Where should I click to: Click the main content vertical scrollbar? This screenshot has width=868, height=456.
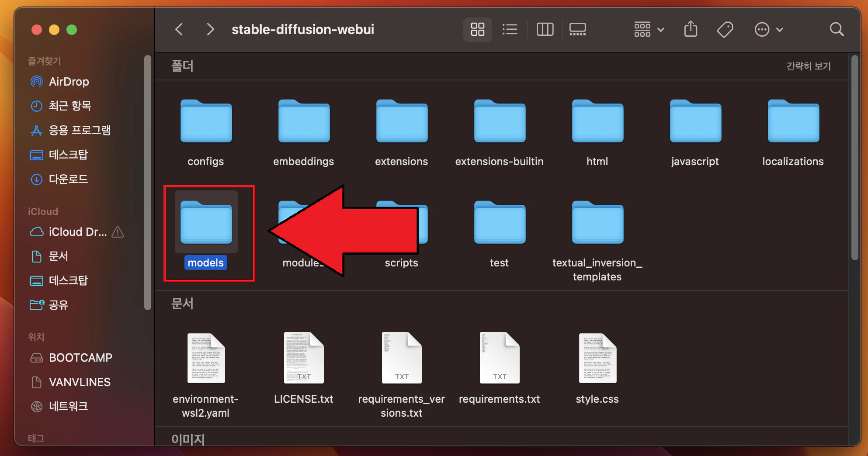855,158
